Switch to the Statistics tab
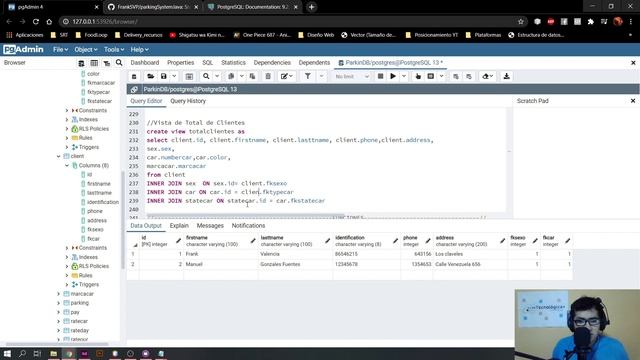 click(233, 62)
